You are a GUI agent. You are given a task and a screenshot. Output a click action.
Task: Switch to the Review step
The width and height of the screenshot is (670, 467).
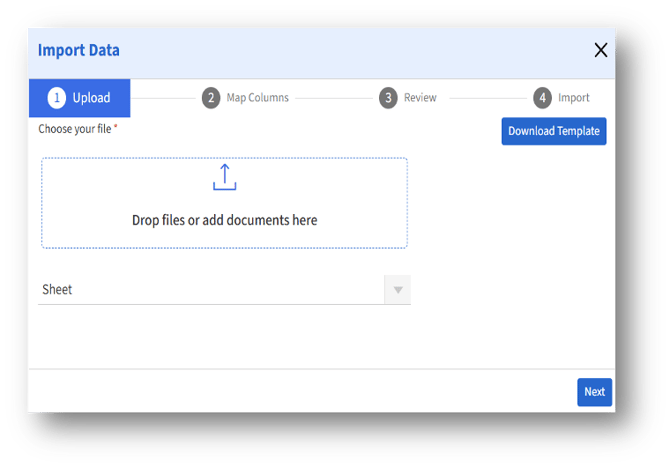click(420, 98)
